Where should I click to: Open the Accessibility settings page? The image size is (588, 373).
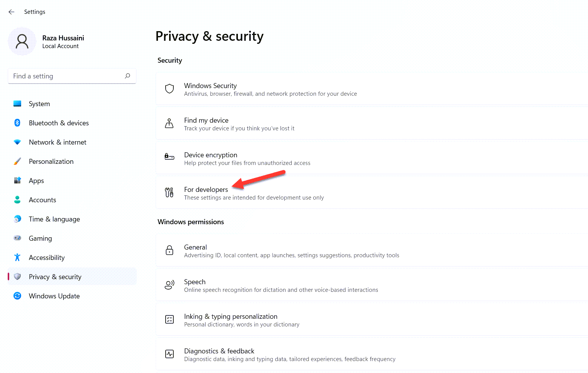coord(47,258)
